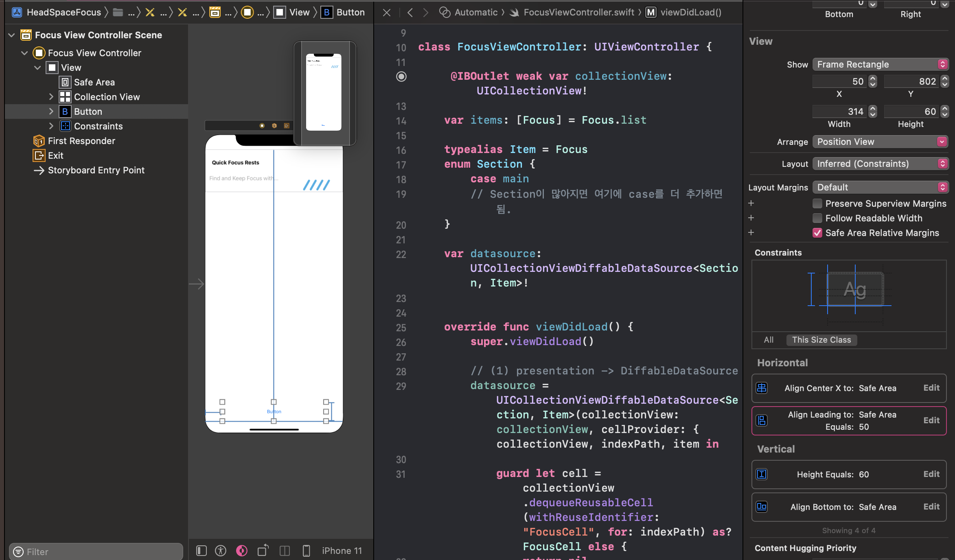Click the Filter field in outline
Screen dimensions: 955x560
[96, 551]
